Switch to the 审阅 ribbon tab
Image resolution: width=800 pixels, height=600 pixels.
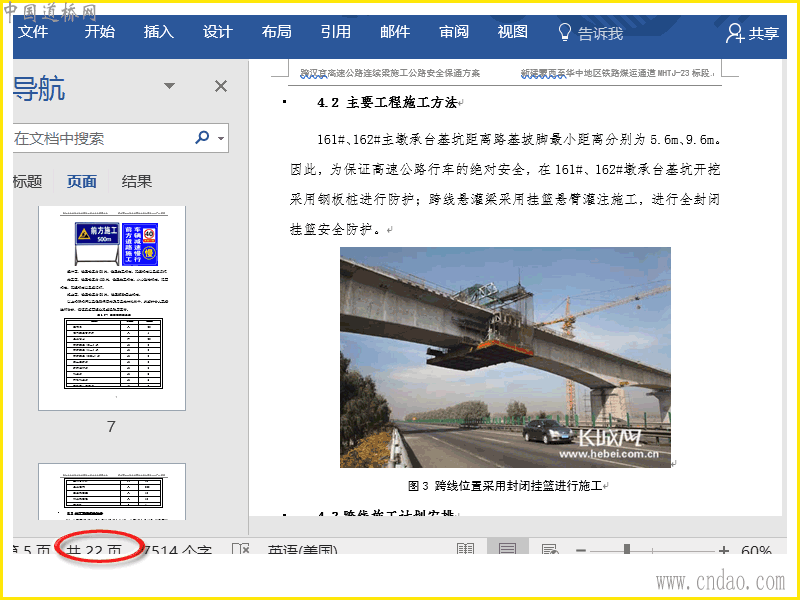pyautogui.click(x=454, y=32)
